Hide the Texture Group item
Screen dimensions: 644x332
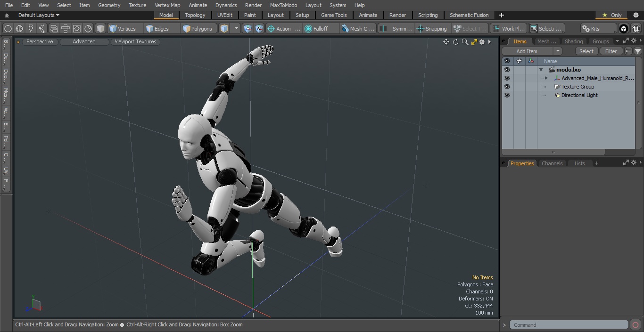507,87
